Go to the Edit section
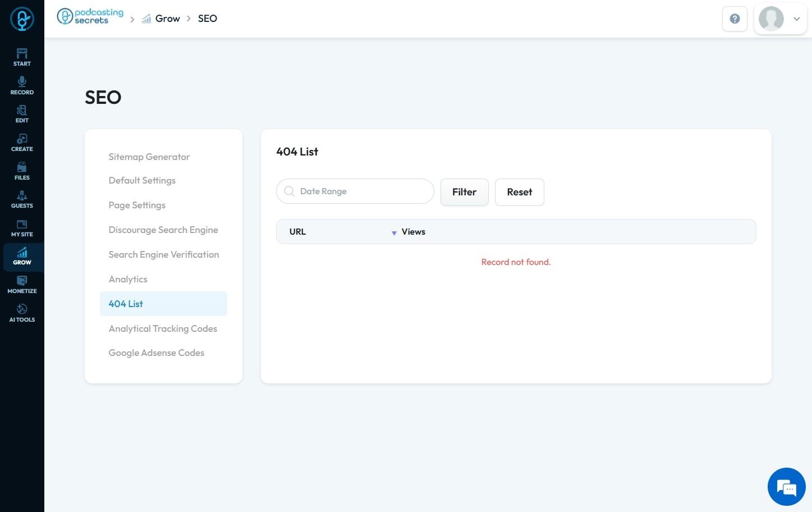 (22, 114)
